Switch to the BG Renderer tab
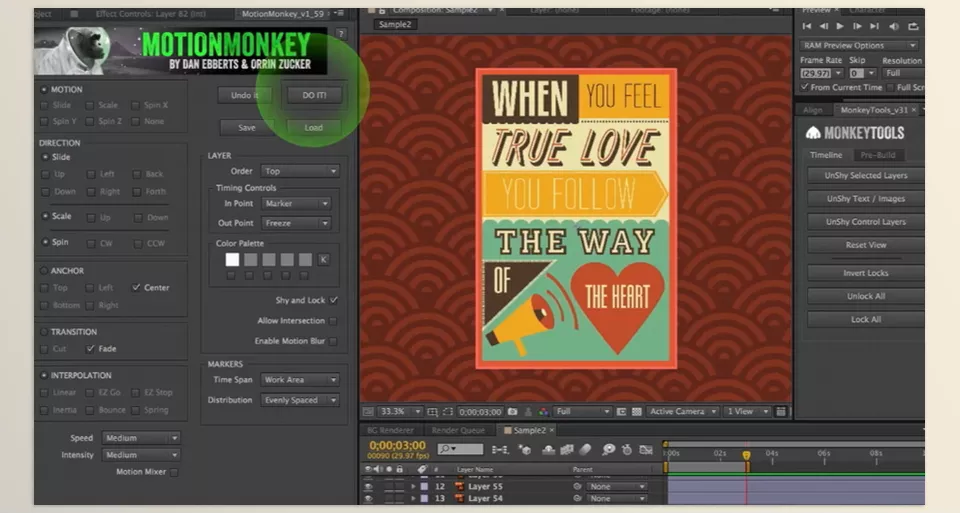Screen dimensions: 960x513 point(391,430)
